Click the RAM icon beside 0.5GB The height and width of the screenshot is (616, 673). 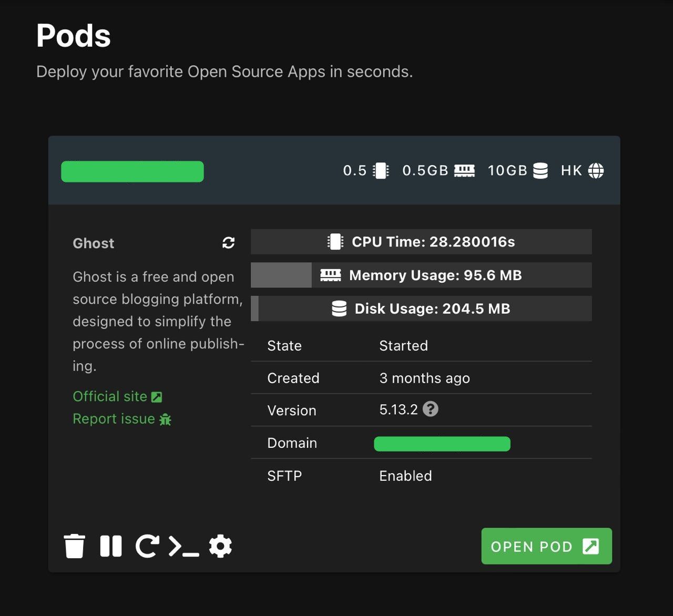click(464, 171)
